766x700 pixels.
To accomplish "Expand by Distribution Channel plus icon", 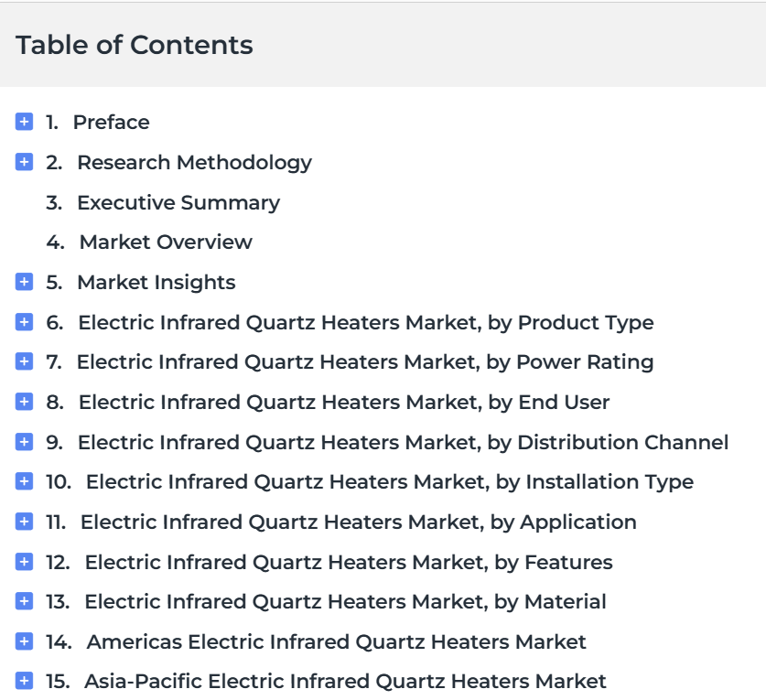I will [x=24, y=442].
